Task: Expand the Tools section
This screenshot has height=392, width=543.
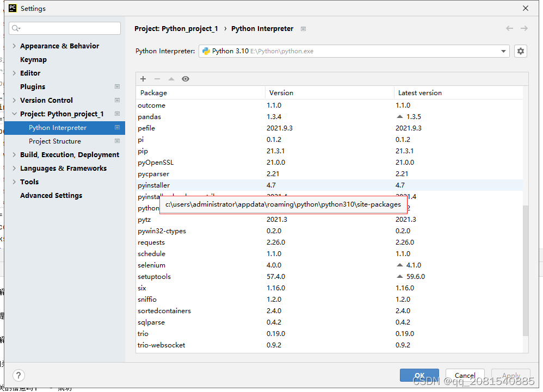Action: (x=14, y=182)
